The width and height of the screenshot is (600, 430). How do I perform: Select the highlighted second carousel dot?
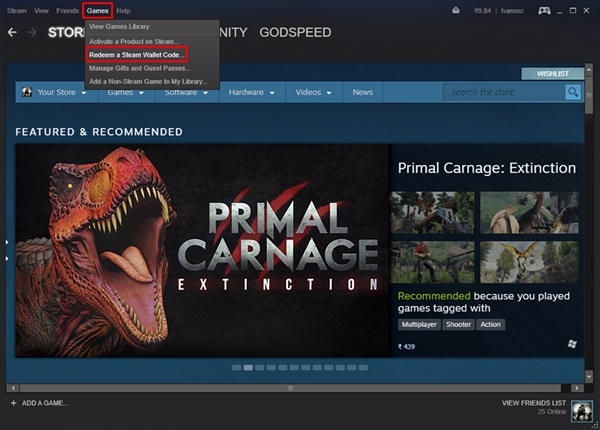coord(248,368)
